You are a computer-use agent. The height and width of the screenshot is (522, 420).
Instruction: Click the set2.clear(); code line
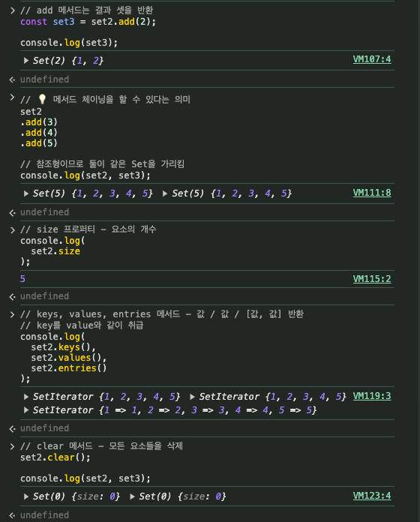(55, 457)
